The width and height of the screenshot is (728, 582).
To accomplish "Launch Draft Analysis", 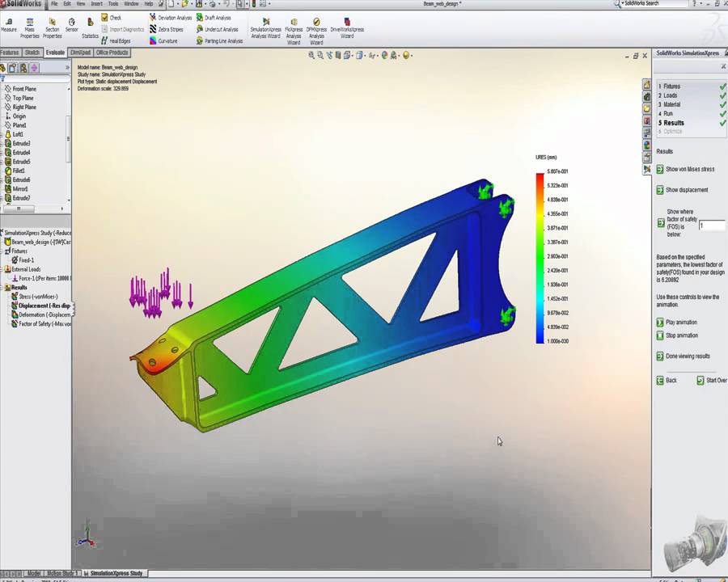I will pos(213,18).
